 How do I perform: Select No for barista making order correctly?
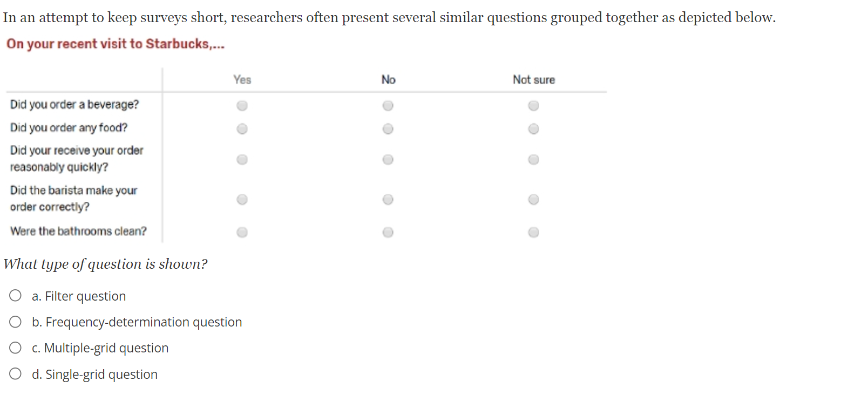click(388, 199)
